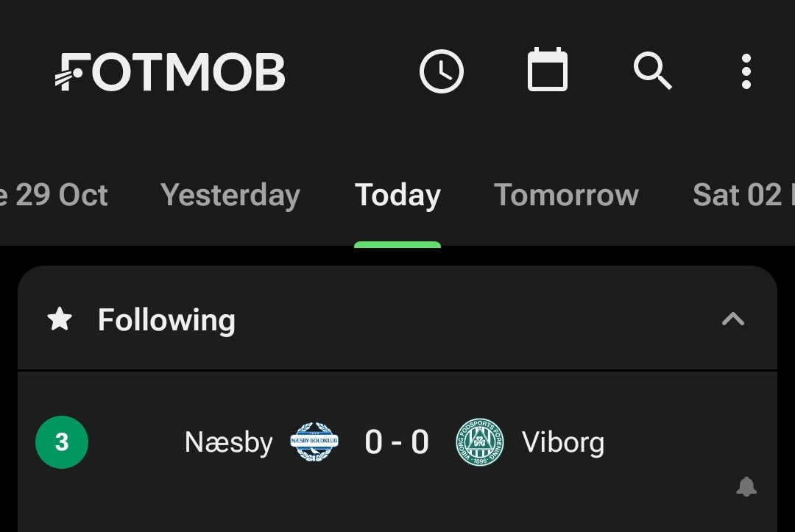Open the search magnifier
The image size is (795, 532).
(652, 71)
